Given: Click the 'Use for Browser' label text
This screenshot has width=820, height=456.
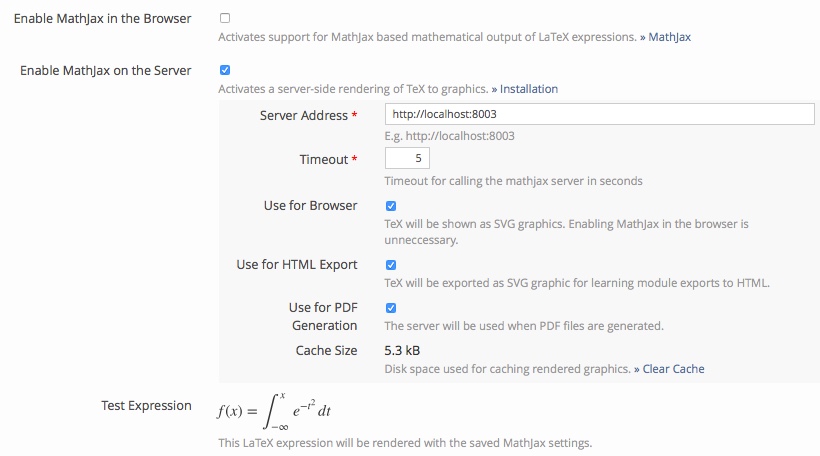Looking at the screenshot, I should [310, 206].
